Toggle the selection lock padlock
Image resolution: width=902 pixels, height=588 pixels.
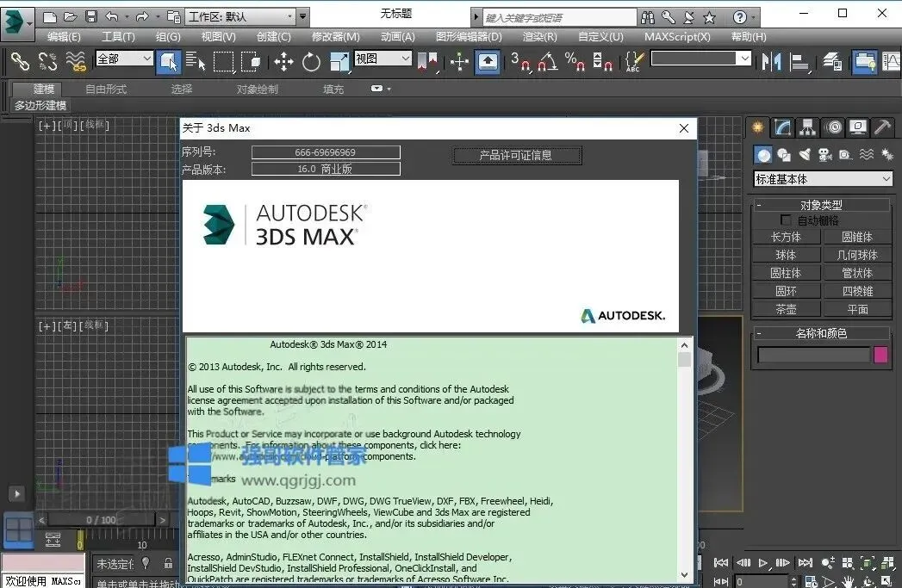pos(168,563)
